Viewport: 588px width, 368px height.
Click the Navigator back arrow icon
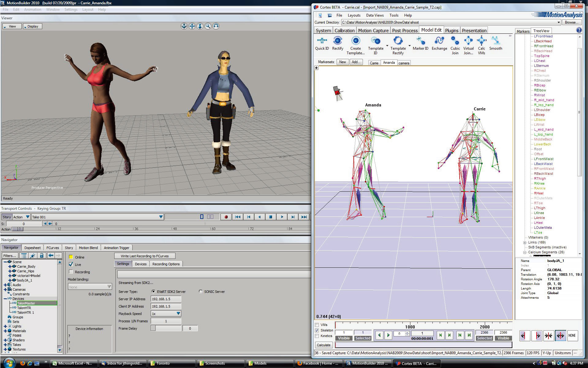click(x=51, y=255)
